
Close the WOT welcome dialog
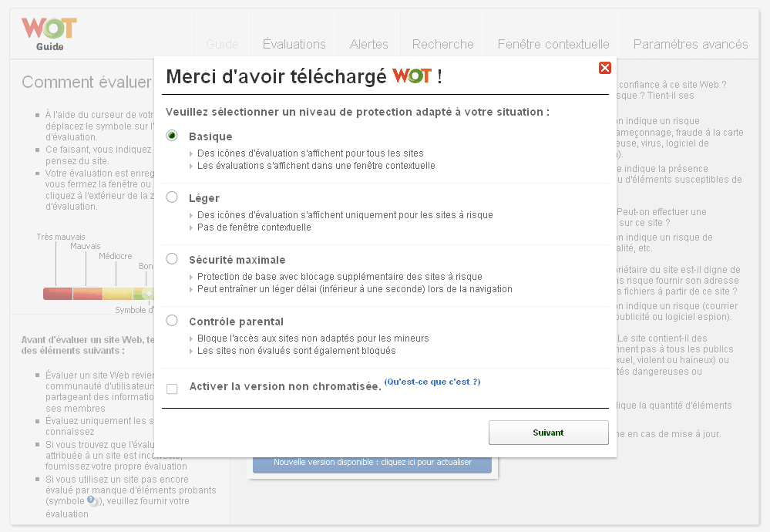point(604,68)
